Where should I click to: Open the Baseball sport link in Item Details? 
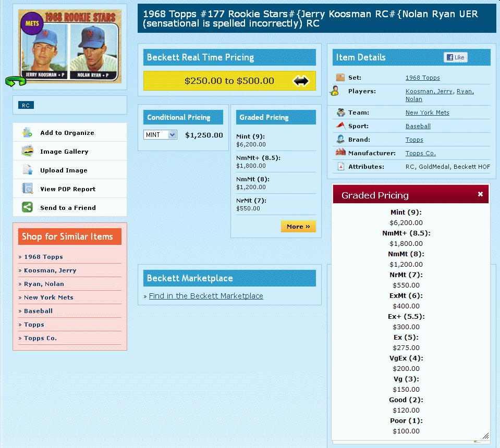(x=418, y=126)
